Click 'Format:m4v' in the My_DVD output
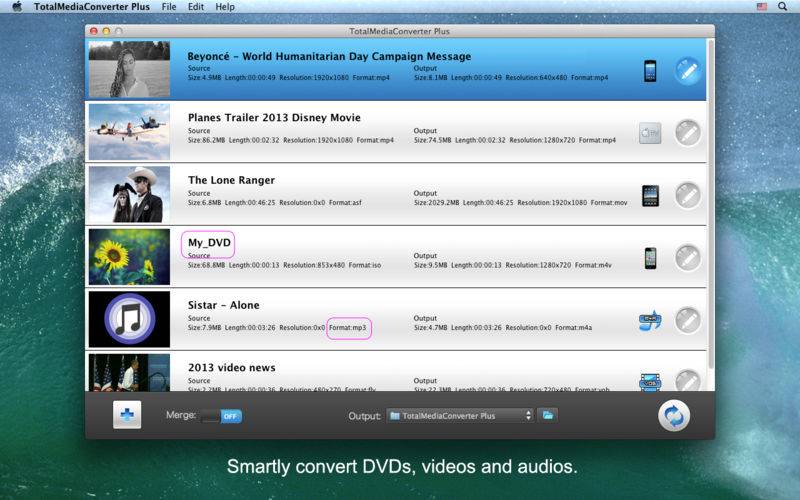800x500 pixels. point(593,265)
